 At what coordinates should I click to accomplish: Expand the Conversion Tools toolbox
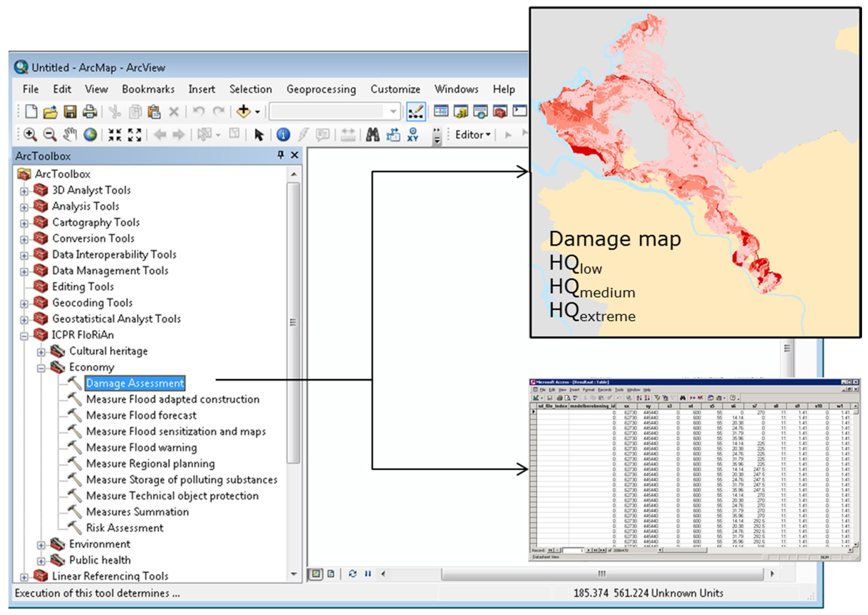(x=24, y=240)
